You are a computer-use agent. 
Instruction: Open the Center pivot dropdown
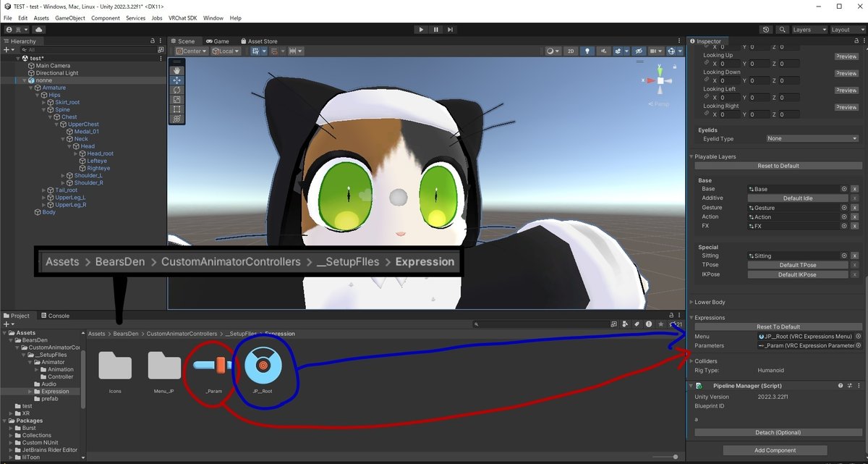point(192,51)
